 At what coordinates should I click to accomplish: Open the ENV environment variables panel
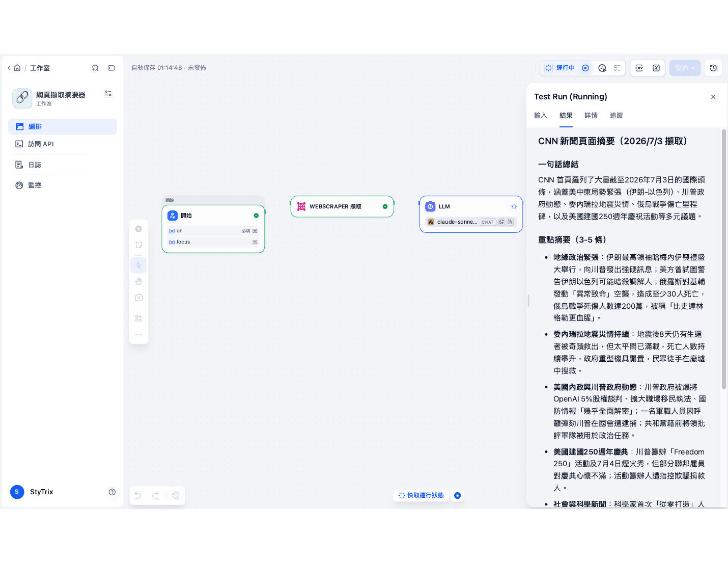pos(639,68)
